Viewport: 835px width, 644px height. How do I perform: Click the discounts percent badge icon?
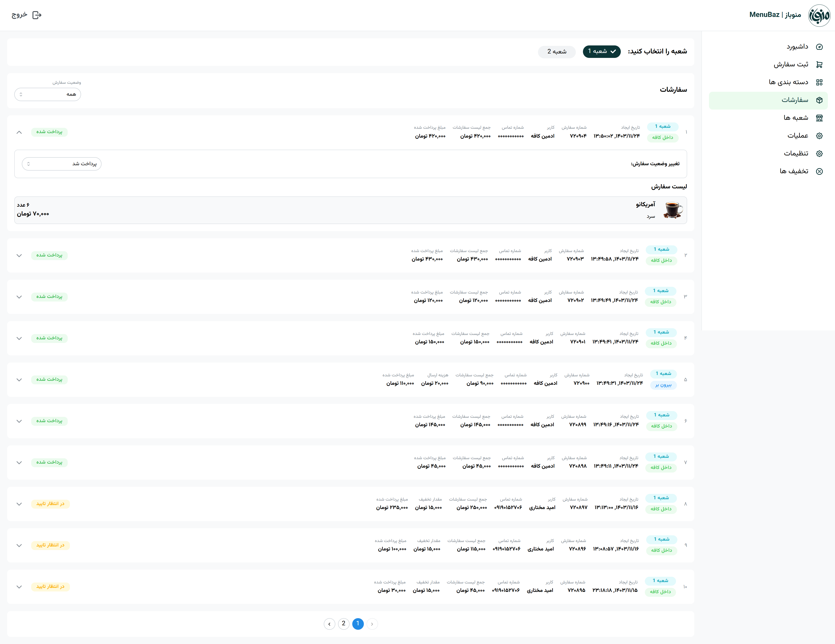(819, 171)
